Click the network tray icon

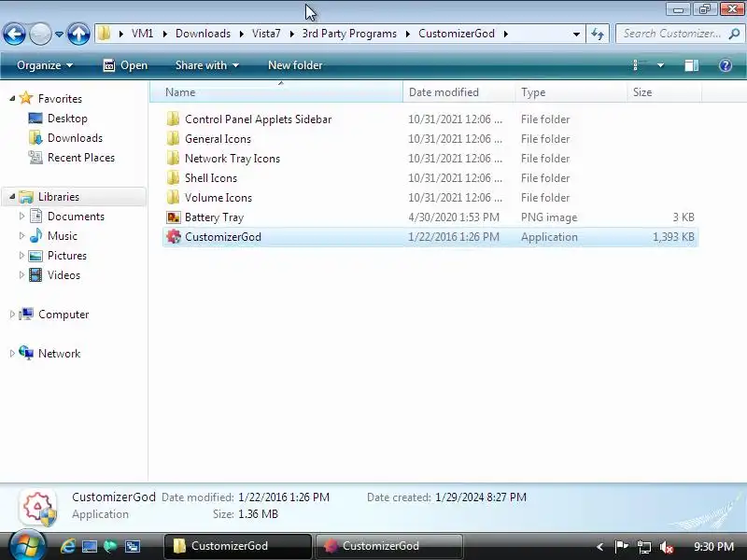644,547
